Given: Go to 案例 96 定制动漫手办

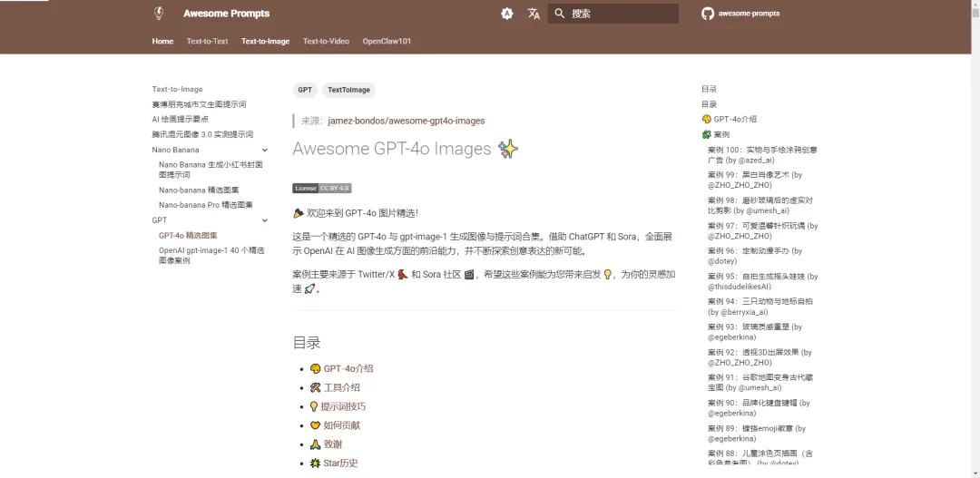Looking at the screenshot, I should [x=755, y=256].
